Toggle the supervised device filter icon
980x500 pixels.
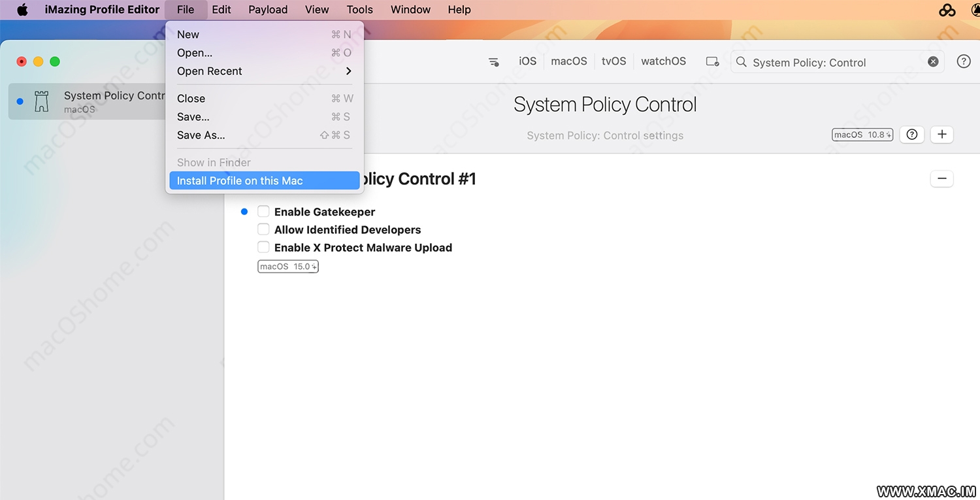point(713,62)
